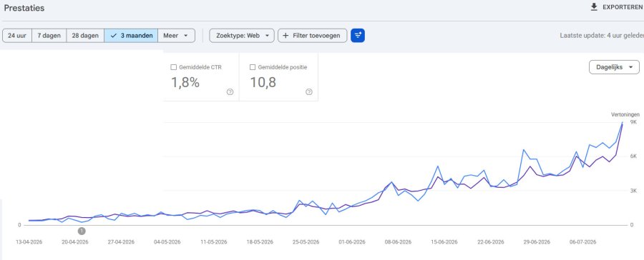Click the plus icon in Filter toevoegen

(x=286, y=36)
